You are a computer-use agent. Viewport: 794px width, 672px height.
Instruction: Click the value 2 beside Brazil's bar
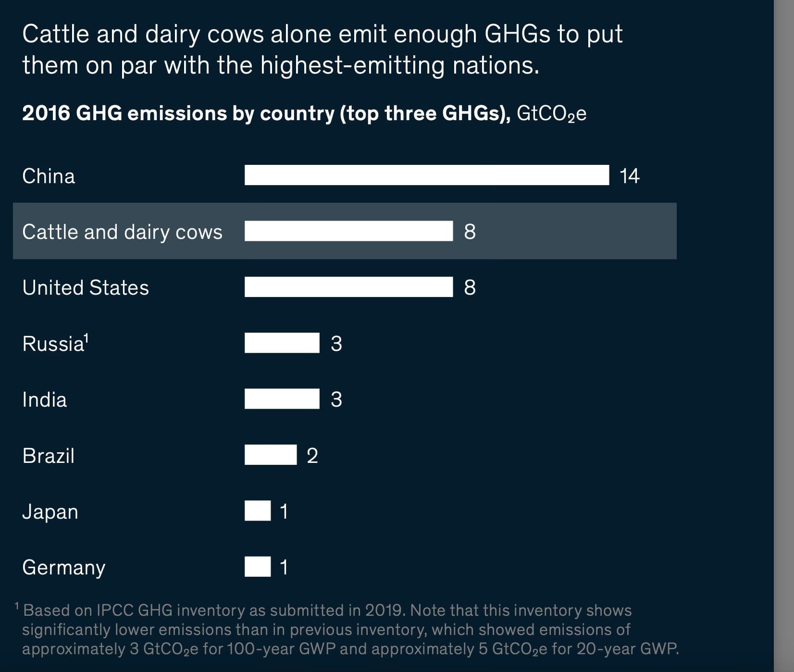[312, 456]
